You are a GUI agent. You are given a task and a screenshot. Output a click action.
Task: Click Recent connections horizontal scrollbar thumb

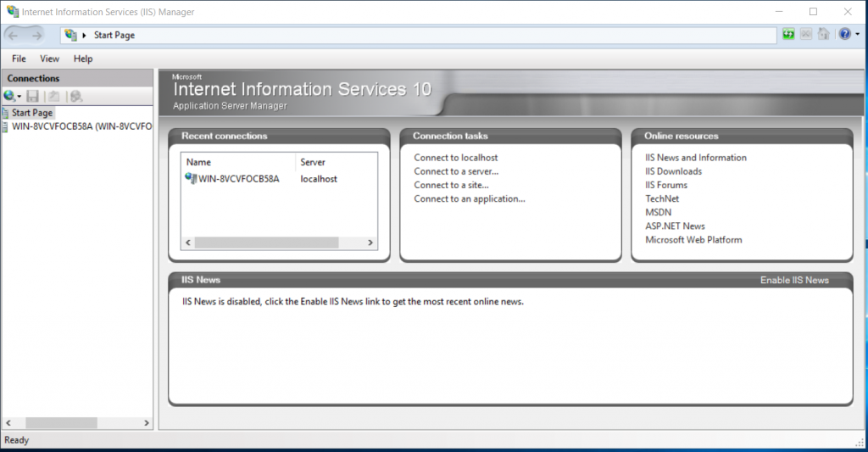(266, 243)
